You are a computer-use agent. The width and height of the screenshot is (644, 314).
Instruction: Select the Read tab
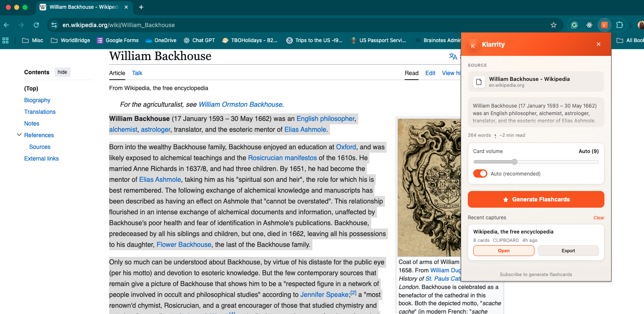[x=412, y=73]
